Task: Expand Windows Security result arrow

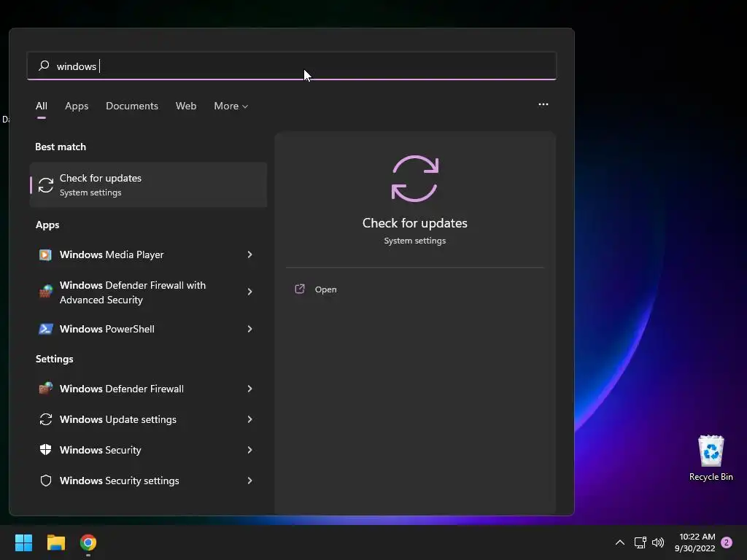Action: tap(249, 450)
